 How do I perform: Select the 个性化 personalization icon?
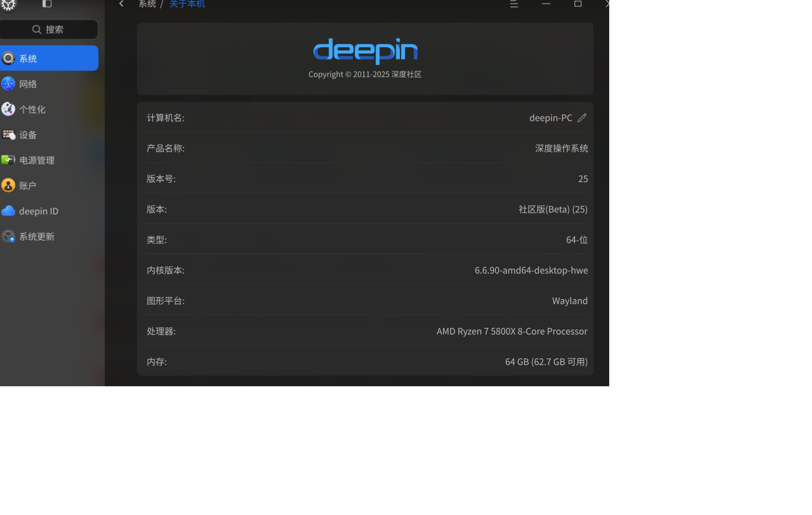pos(8,109)
